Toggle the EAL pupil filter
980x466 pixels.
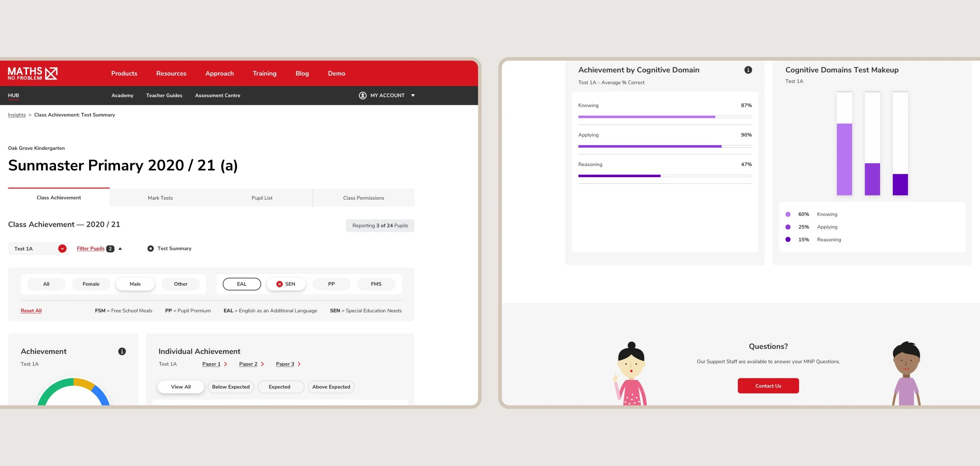point(241,284)
